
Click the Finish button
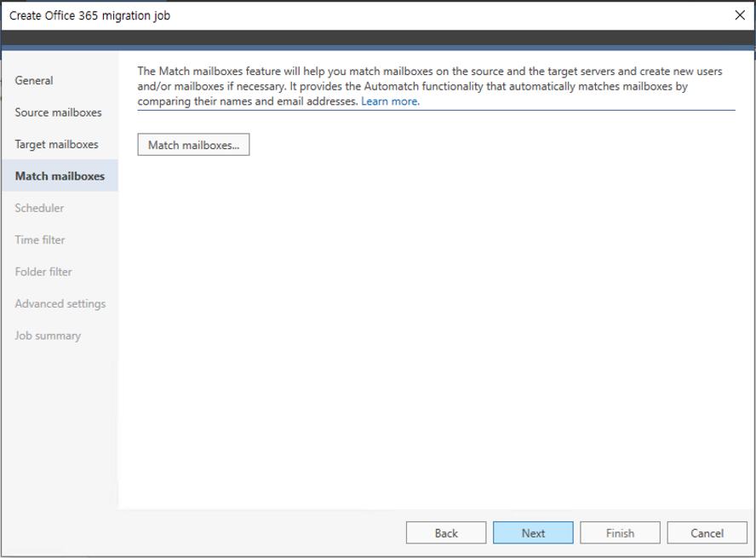click(620, 533)
